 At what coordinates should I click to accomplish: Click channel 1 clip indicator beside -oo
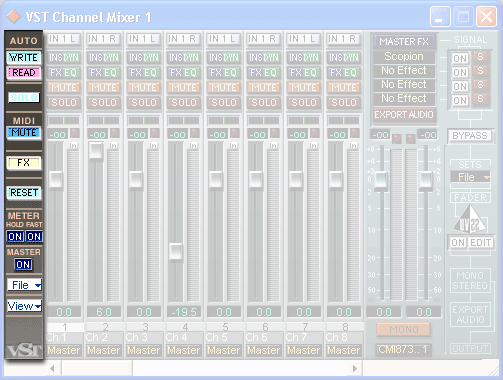75,133
